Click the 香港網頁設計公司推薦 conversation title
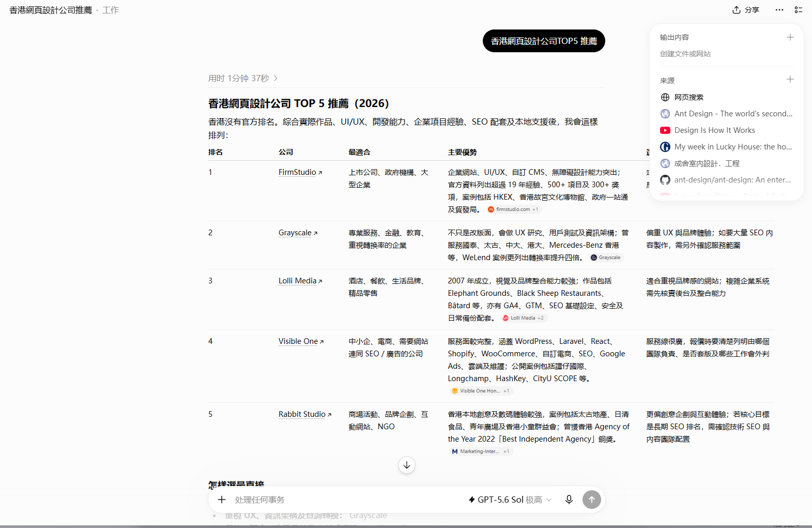This screenshot has height=528, width=812. pos(51,10)
